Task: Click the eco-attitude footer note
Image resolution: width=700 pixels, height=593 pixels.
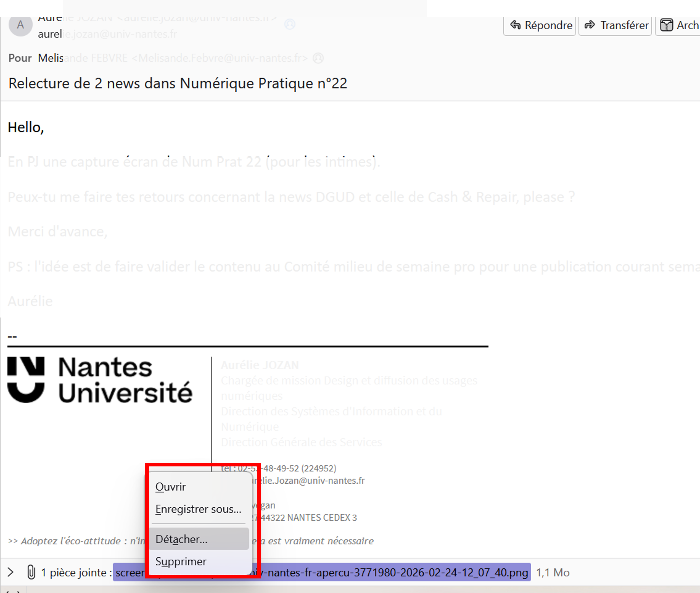Action: (x=191, y=541)
